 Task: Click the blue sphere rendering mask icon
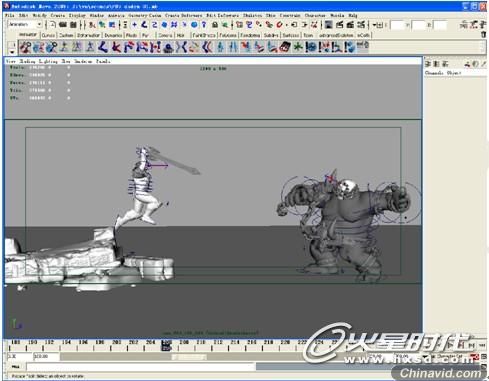point(194,25)
